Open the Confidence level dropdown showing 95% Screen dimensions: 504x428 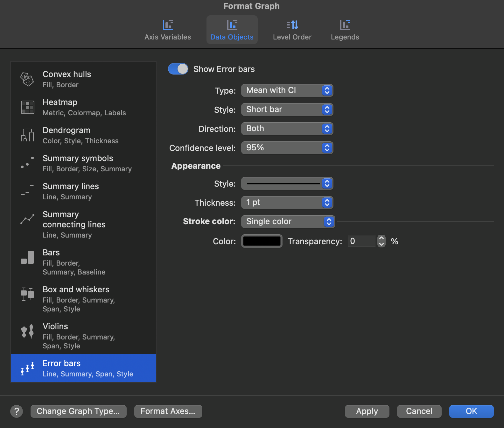[287, 148]
